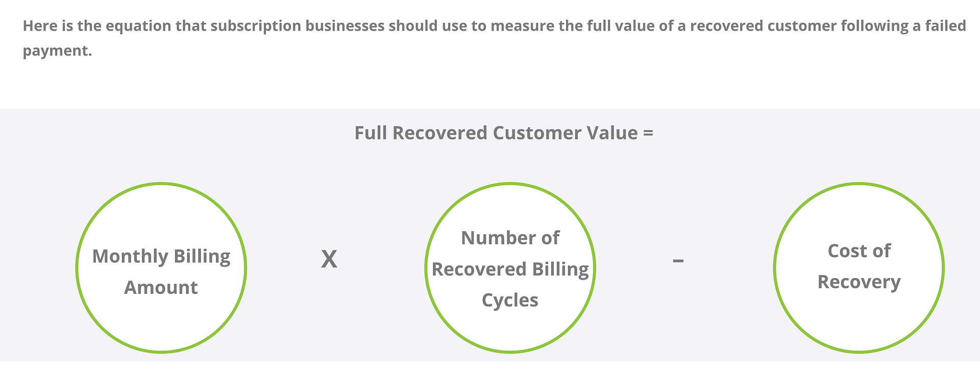Image resolution: width=980 pixels, height=377 pixels.
Task: Click the word "Monthly" in first circle
Action: (x=130, y=256)
